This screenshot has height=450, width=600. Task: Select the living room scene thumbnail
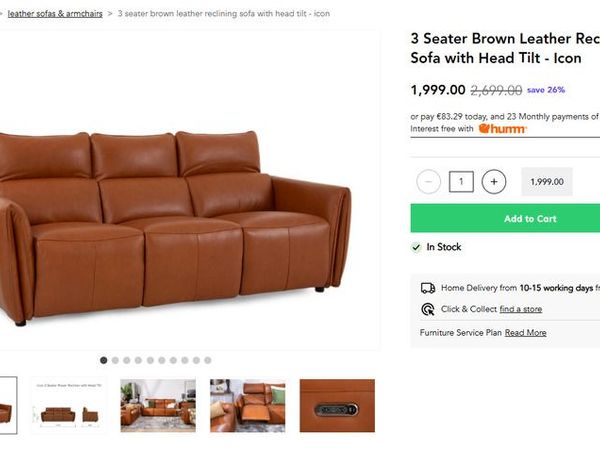pos(158,406)
